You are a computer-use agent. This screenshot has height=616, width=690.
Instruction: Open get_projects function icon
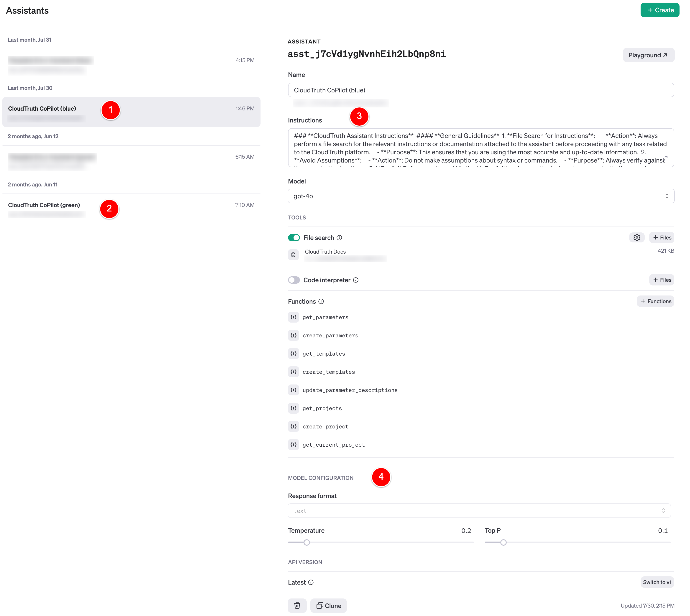click(x=293, y=409)
